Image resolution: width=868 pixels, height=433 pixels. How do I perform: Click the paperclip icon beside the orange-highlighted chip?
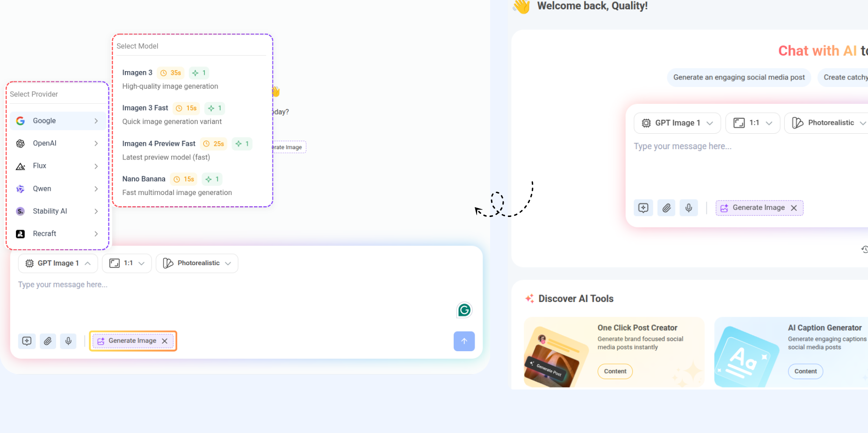(48, 341)
